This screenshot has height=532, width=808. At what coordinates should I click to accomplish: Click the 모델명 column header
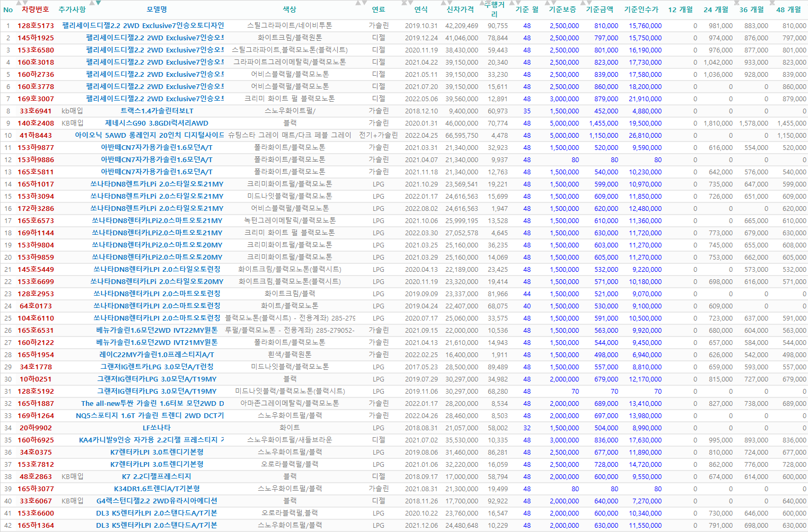point(157,10)
